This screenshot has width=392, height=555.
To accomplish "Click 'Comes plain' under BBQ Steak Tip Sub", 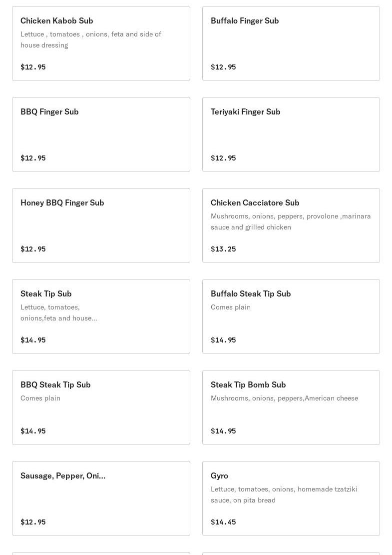I will (x=40, y=398).
